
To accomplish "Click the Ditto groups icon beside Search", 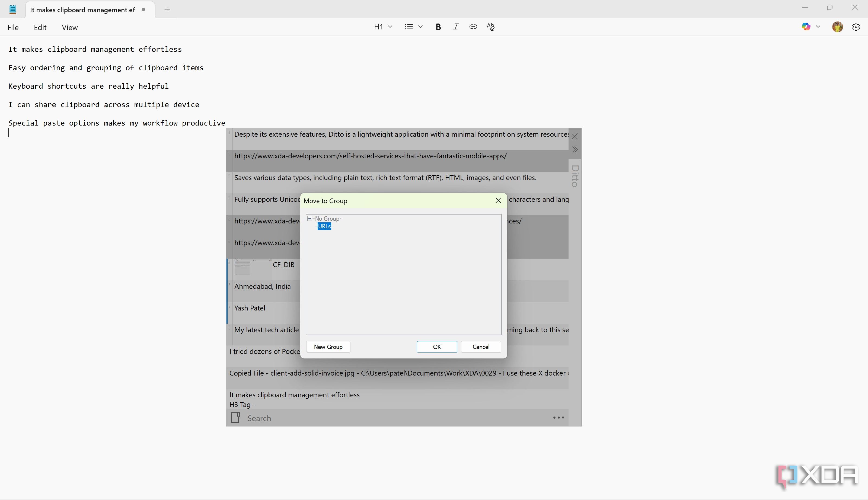I will click(x=235, y=418).
